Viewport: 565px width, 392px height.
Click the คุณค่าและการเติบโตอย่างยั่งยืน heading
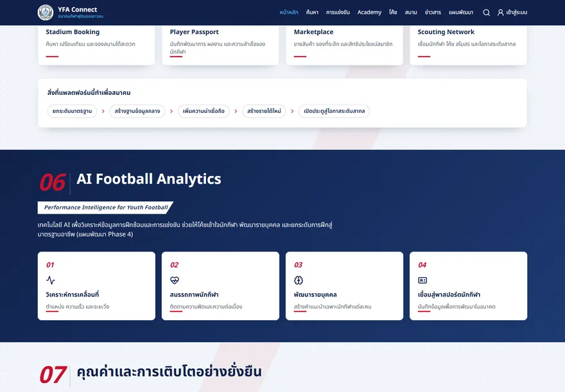[x=169, y=371]
